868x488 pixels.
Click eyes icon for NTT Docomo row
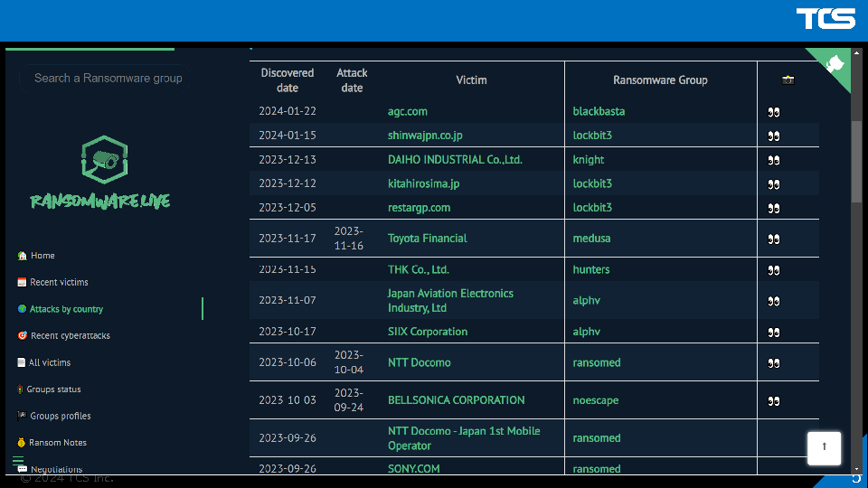click(x=774, y=363)
